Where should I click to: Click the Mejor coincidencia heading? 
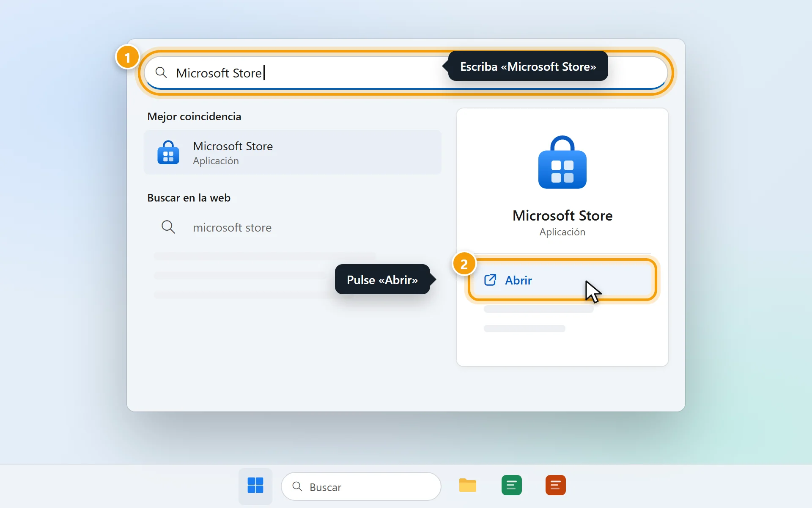(x=194, y=116)
